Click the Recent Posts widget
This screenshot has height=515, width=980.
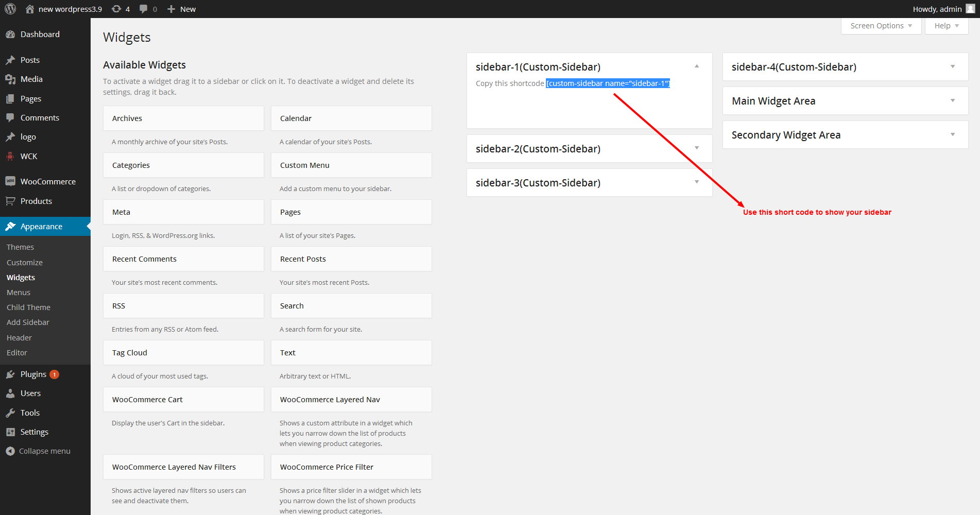[351, 259]
